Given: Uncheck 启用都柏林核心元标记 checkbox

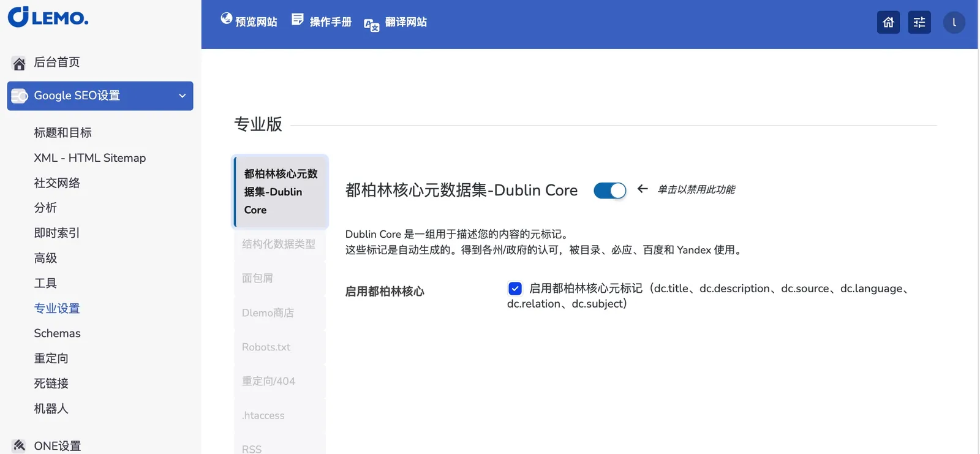Looking at the screenshot, I should click(x=515, y=289).
